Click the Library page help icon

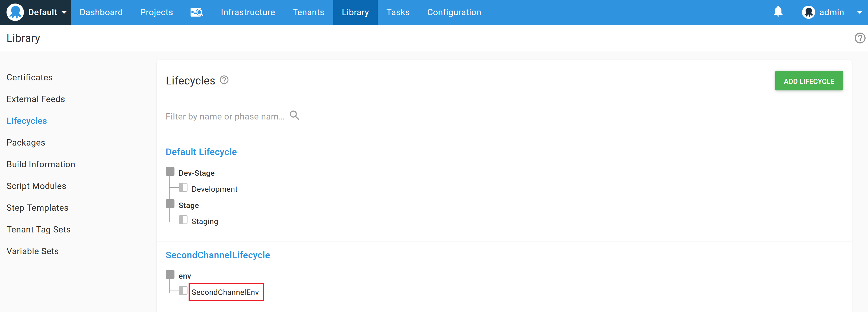point(860,38)
